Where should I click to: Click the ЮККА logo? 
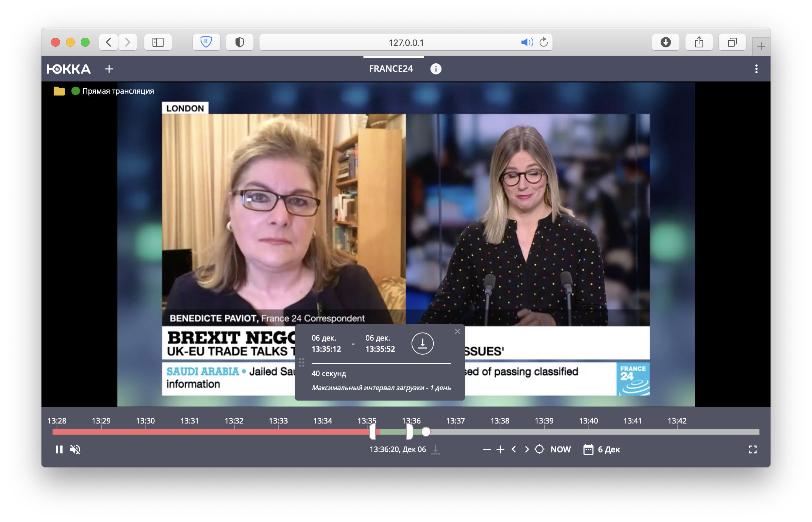pos(68,69)
